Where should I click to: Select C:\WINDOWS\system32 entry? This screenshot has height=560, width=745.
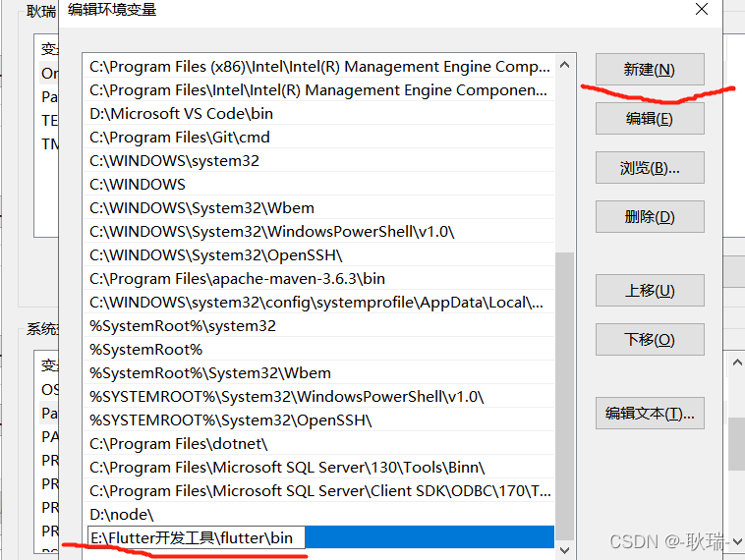click(x=318, y=160)
